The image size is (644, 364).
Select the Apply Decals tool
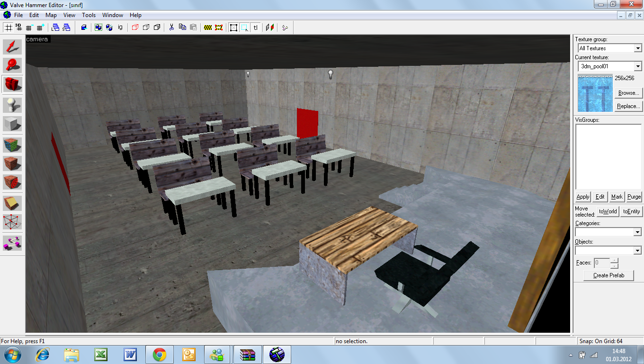coord(12,182)
